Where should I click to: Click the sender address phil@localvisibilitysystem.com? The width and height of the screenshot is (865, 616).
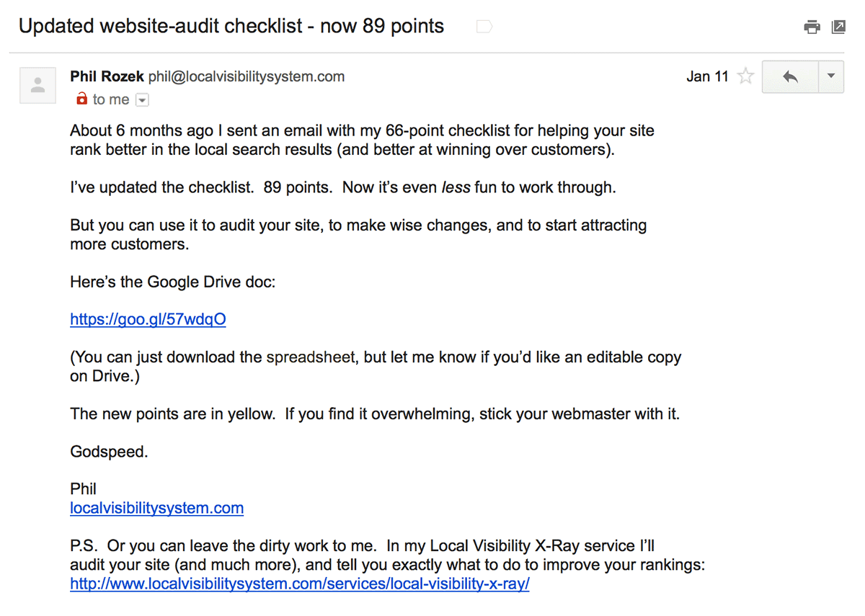point(247,76)
